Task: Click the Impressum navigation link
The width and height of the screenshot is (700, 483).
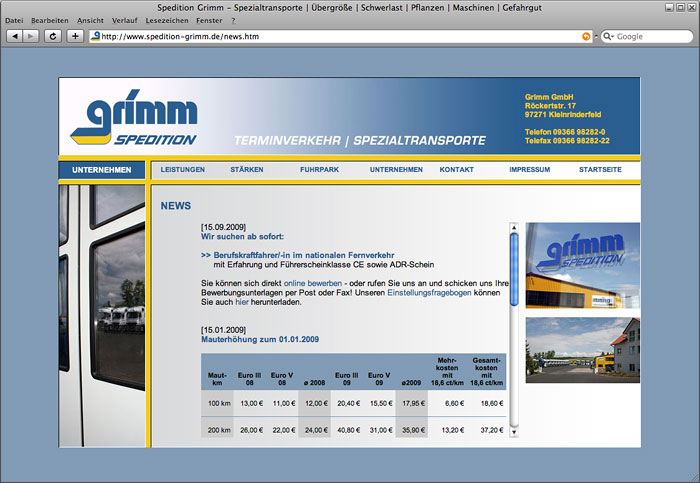Action: coord(529,170)
